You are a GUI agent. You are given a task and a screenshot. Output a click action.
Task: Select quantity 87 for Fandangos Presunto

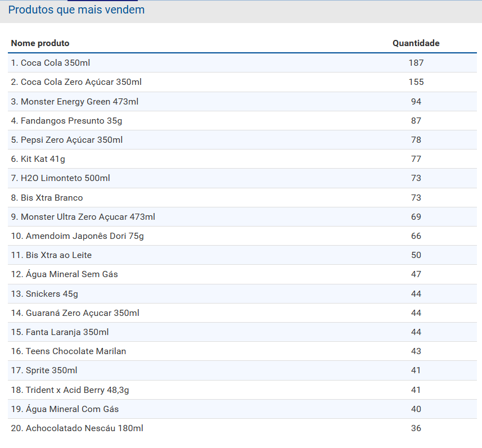click(x=416, y=121)
